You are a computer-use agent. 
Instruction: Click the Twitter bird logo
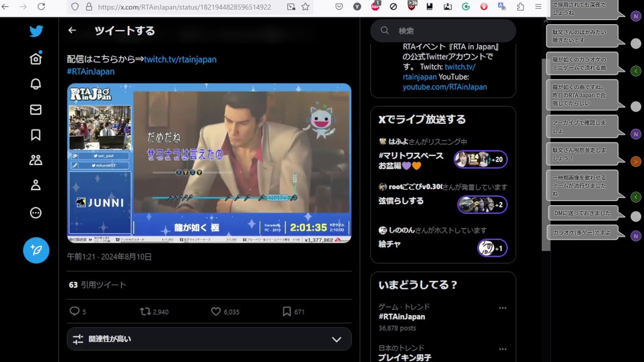(x=36, y=31)
